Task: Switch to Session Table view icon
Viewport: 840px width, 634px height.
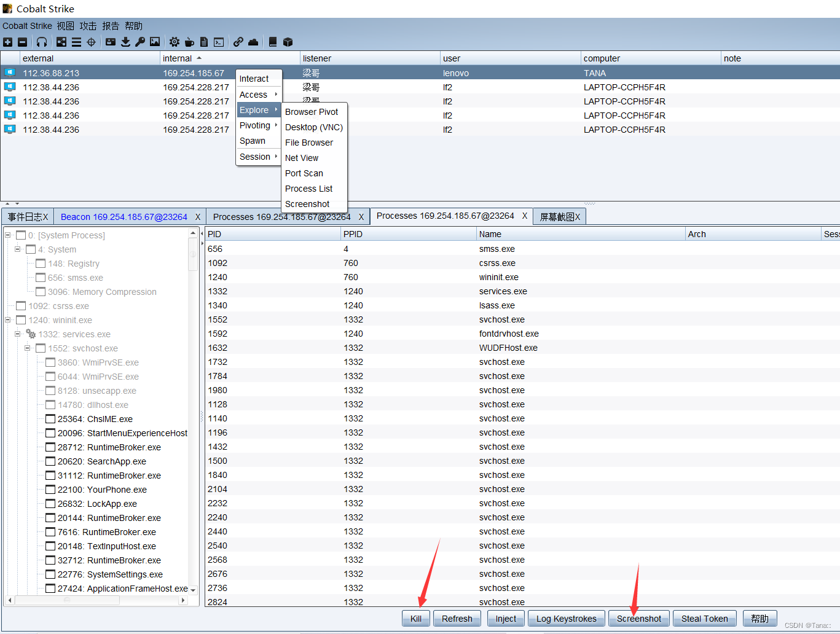Action: click(x=76, y=42)
